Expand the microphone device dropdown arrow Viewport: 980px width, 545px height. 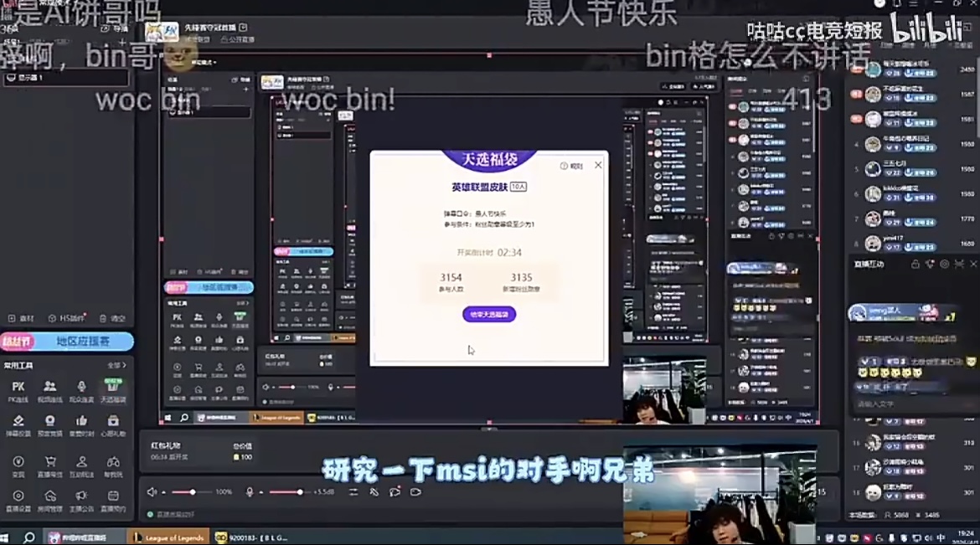pyautogui.click(x=260, y=492)
